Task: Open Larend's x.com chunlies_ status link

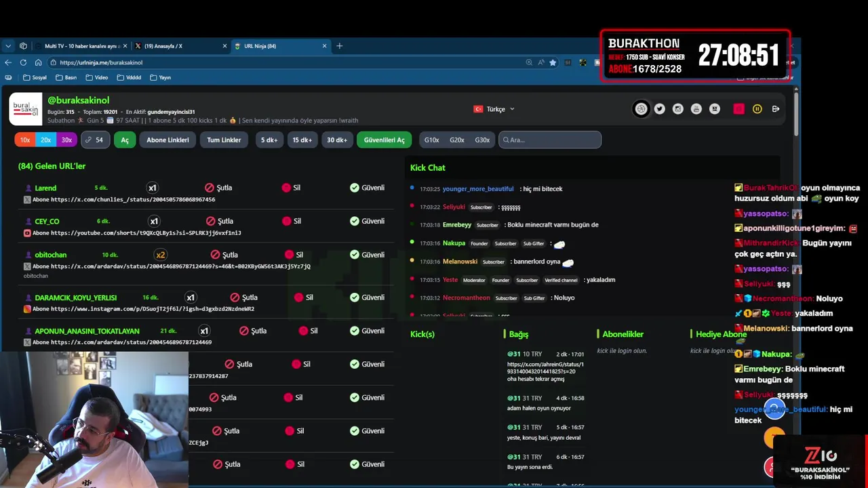Action: tap(133, 199)
